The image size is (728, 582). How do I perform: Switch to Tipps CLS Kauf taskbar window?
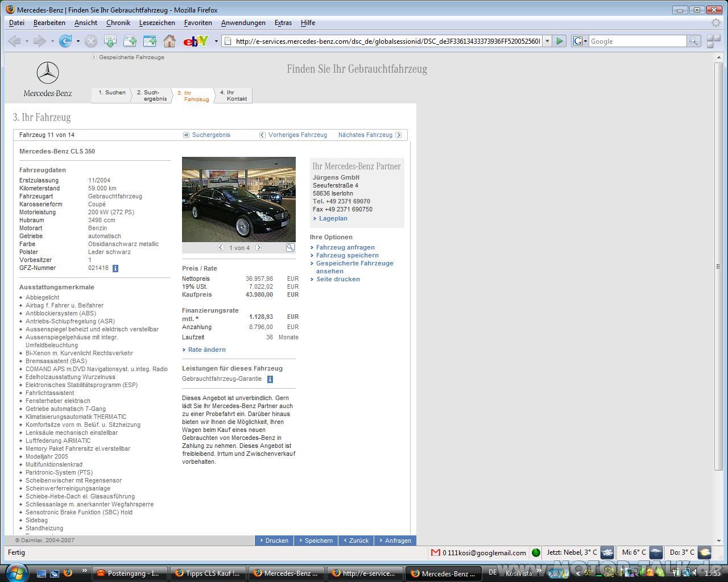click(x=209, y=573)
